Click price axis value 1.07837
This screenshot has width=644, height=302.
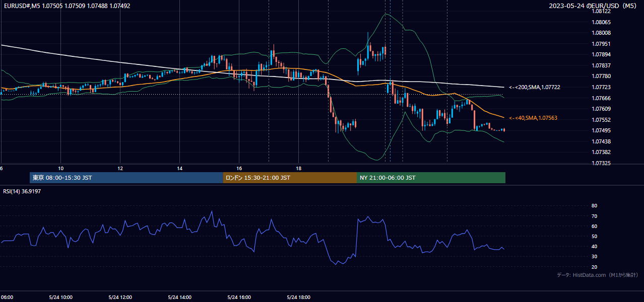point(601,65)
